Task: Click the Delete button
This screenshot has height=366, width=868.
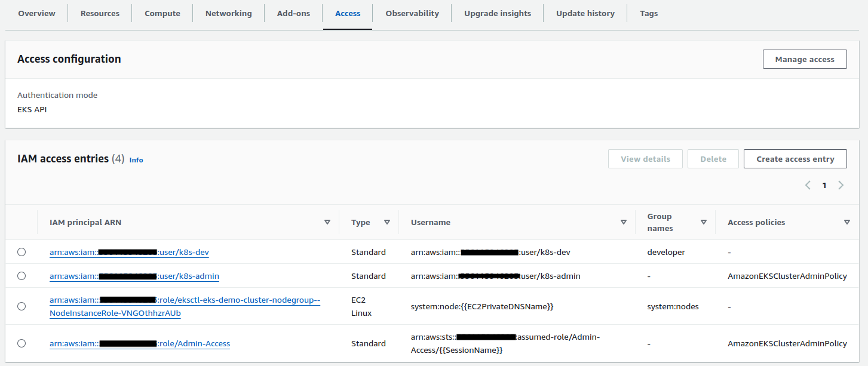Action: pos(713,159)
